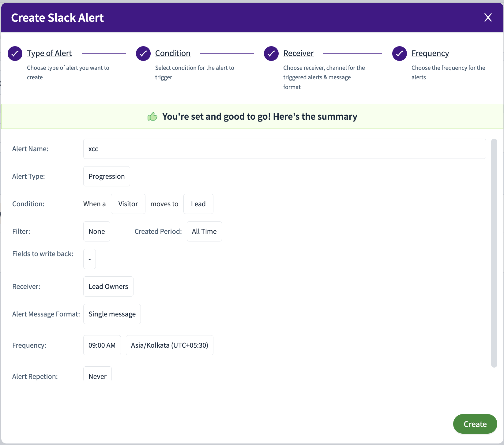Image resolution: width=504 pixels, height=445 pixels.
Task: Click the Alert Repetion label
Action: [35, 376]
